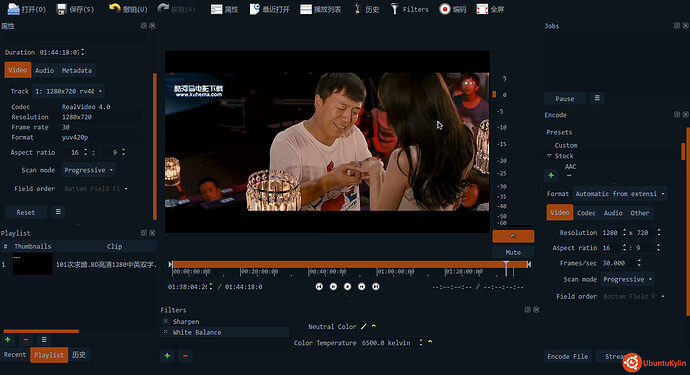Add clip to playlist with green plus
This screenshot has width=690, height=375.
click(x=7, y=339)
